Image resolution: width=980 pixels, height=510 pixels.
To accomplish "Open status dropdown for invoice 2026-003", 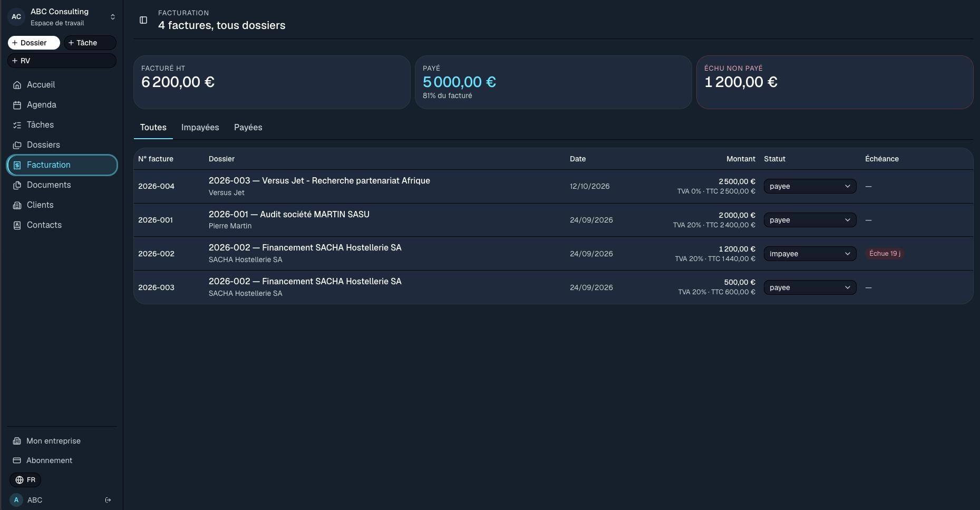I will click(810, 287).
